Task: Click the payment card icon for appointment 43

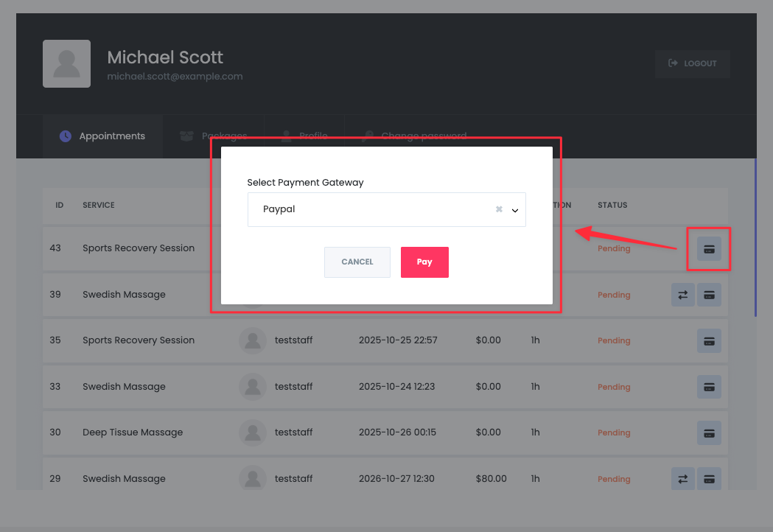Action: point(709,249)
